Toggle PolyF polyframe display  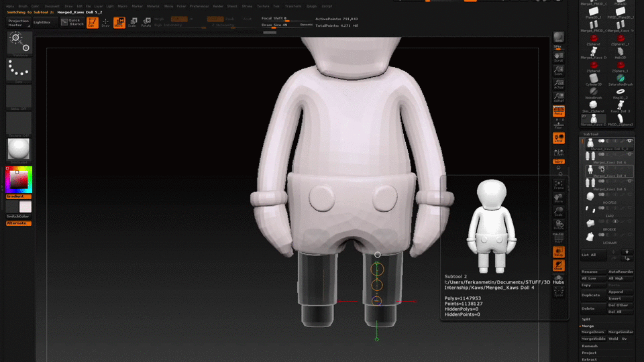[x=559, y=239]
